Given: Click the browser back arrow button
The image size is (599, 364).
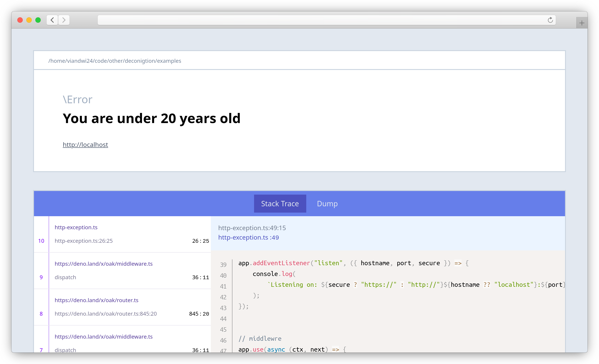Looking at the screenshot, I should [52, 20].
